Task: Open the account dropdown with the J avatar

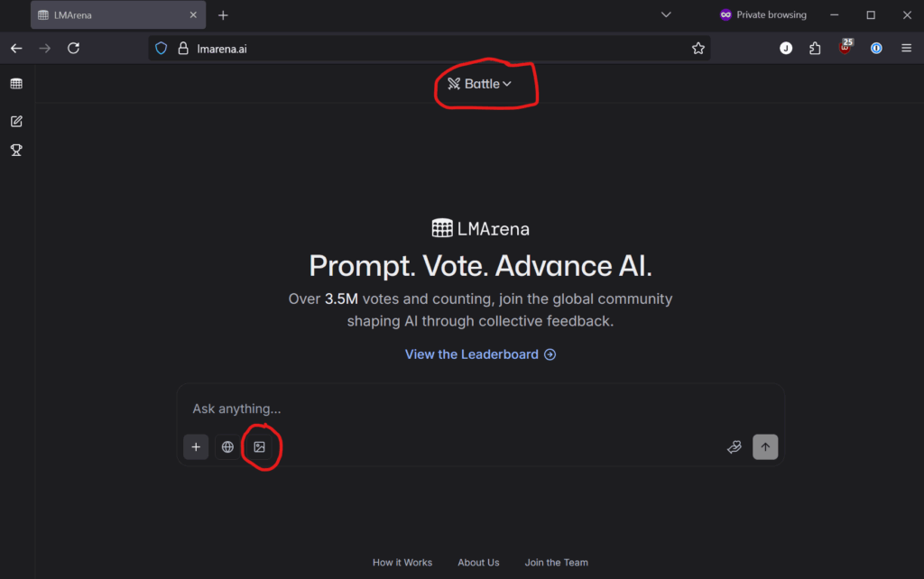Action: pos(785,48)
